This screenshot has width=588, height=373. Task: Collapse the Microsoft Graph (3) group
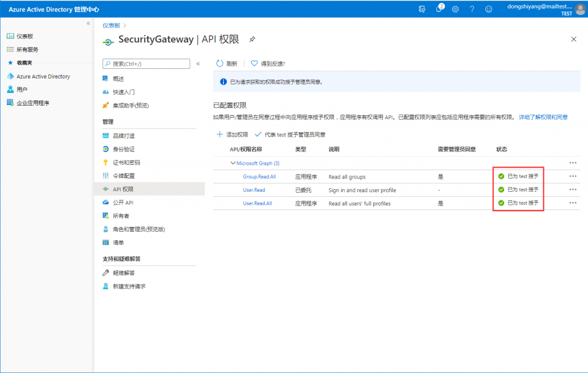(x=233, y=163)
